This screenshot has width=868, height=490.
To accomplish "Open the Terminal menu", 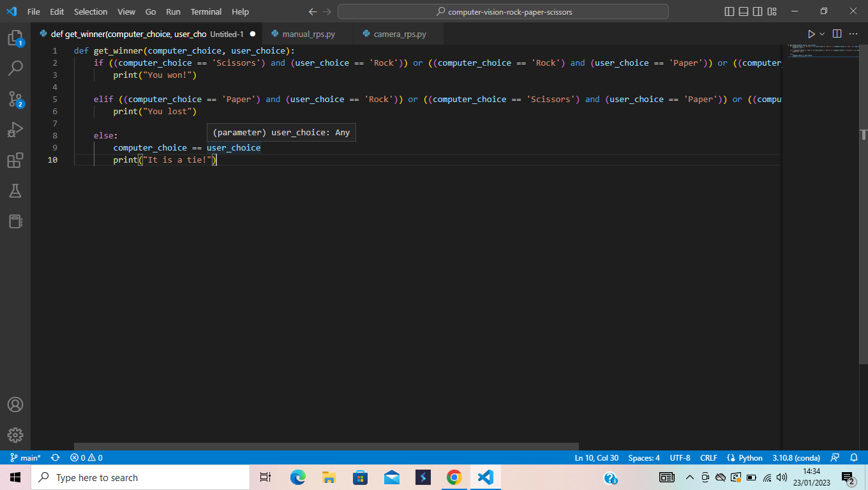I will 206,11.
